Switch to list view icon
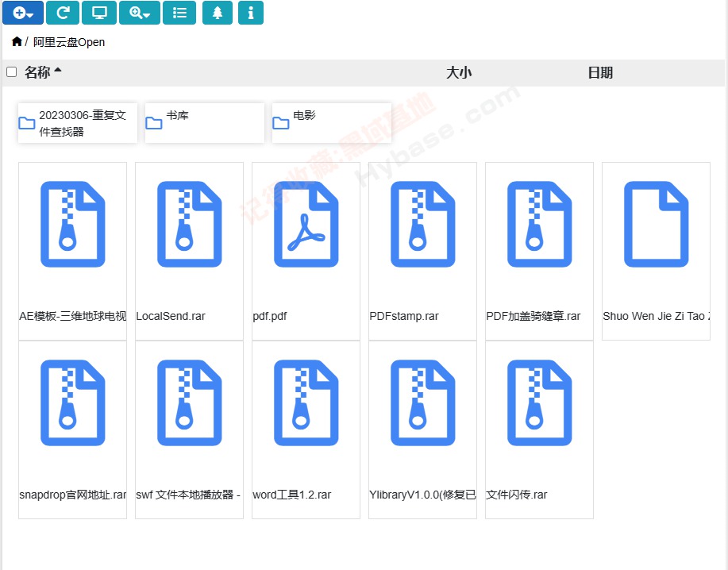The image size is (728, 570). (179, 13)
